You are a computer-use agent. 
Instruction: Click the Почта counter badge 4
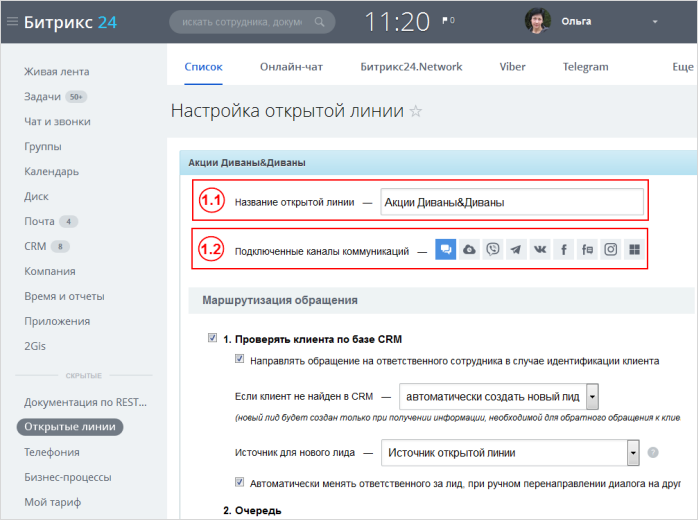point(69,221)
